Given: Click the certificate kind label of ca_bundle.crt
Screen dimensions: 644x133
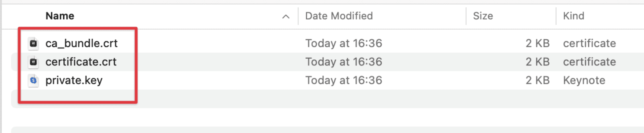Looking at the screenshot, I should [x=589, y=43].
